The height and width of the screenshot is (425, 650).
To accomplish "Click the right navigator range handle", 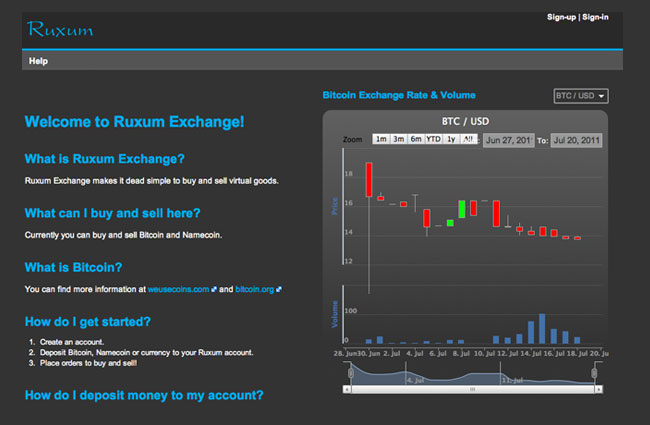I will tap(594, 373).
